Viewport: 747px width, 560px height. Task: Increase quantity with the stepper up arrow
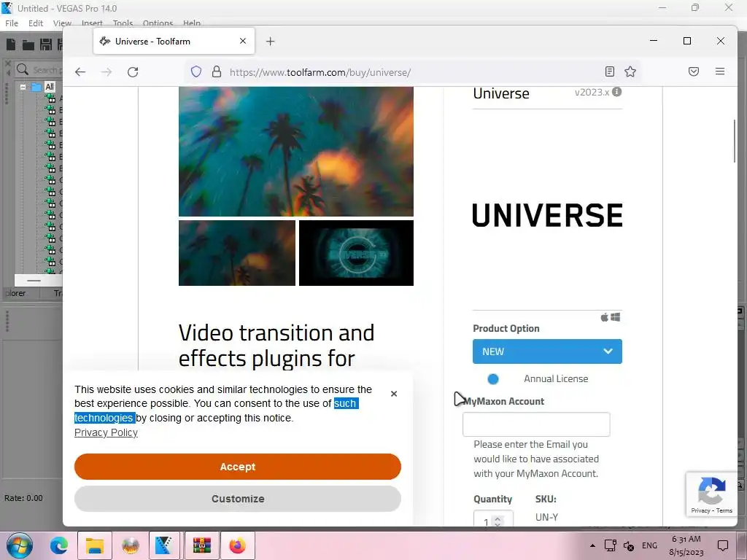coord(498,519)
